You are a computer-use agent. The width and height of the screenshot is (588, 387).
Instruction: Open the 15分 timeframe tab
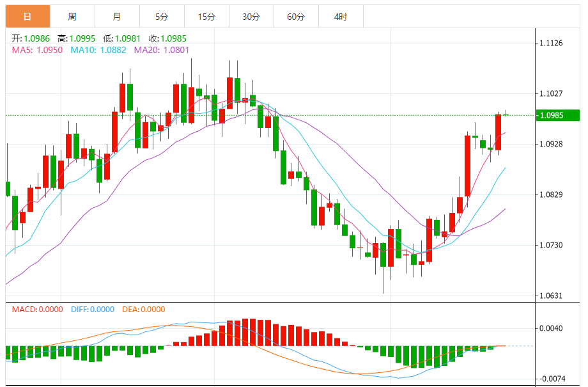(206, 17)
